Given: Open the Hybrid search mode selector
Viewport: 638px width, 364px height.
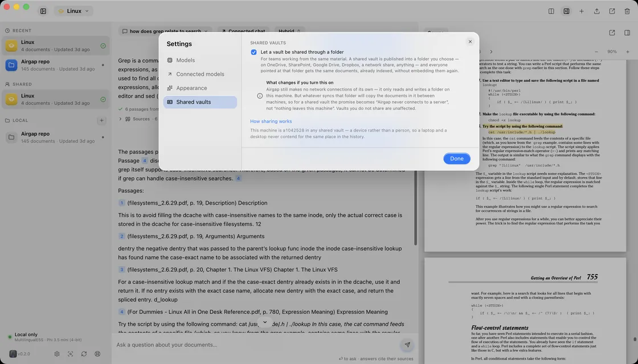Looking at the screenshot, I should point(289,31).
